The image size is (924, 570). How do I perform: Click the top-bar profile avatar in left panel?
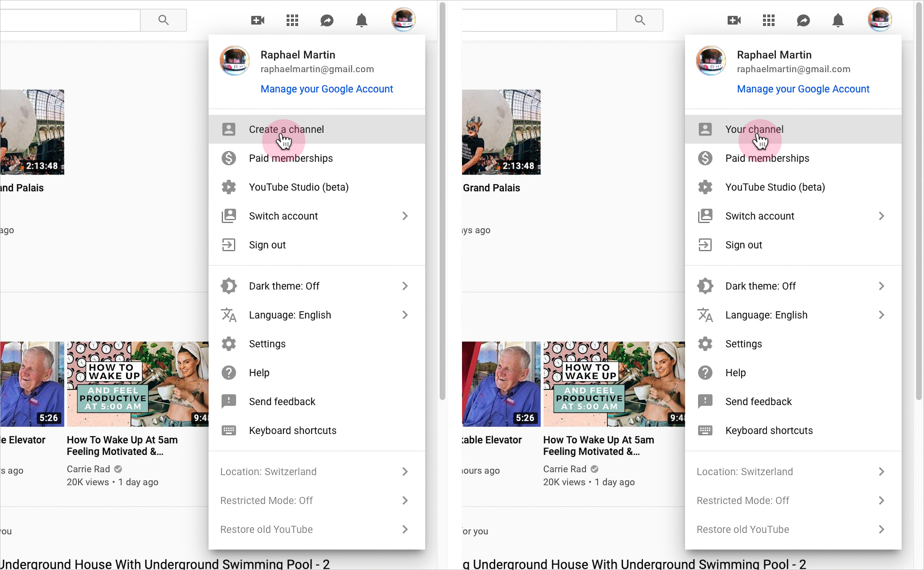click(403, 19)
